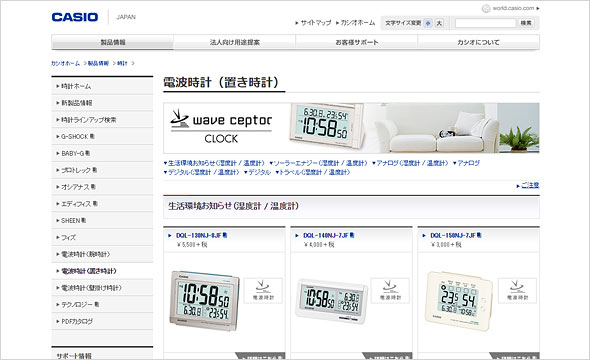Screen dimensions: 590x360
Task: Open 時計ホーム in sidebar
Action: pos(102,86)
